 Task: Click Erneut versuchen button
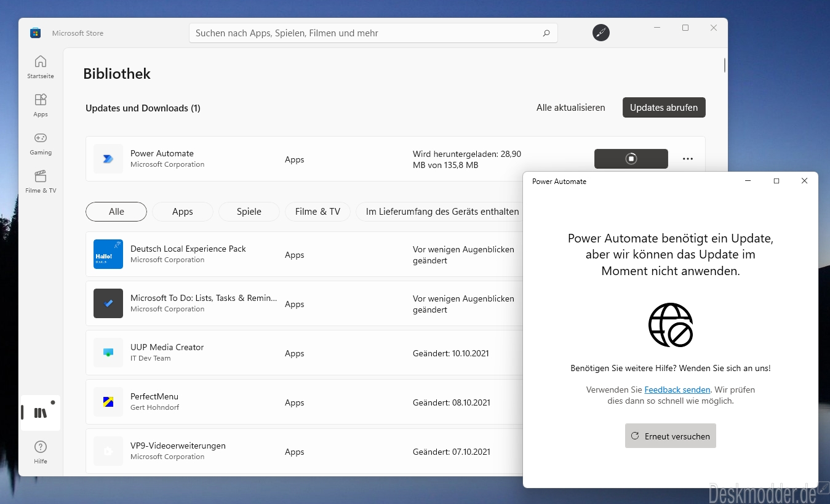671,436
